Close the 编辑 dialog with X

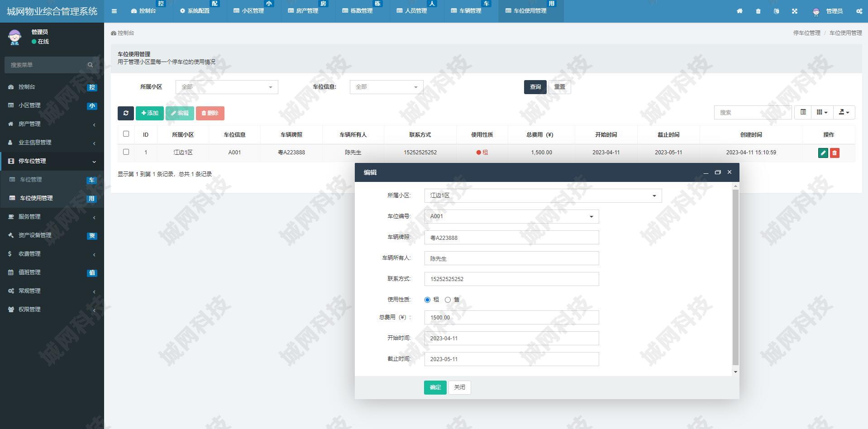click(729, 172)
